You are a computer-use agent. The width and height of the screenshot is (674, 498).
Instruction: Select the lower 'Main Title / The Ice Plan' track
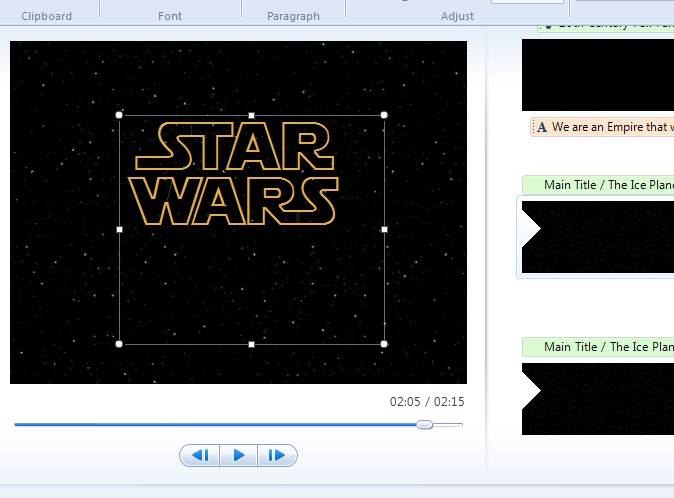(x=598, y=347)
